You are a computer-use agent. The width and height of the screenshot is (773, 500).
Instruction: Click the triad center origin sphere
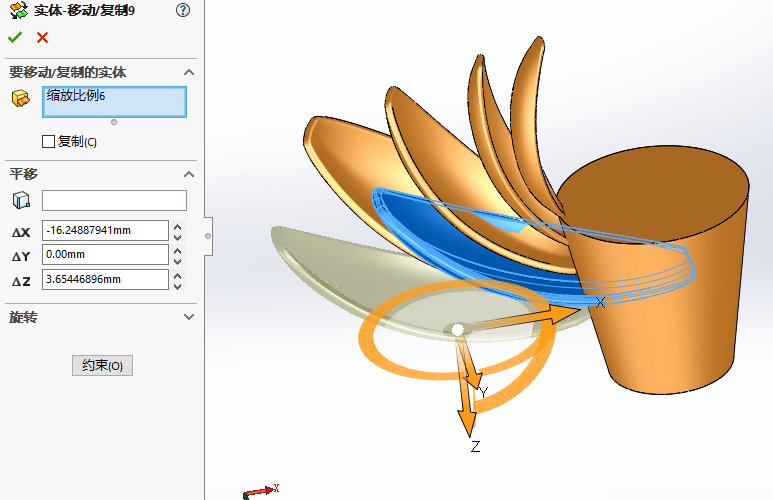457,329
